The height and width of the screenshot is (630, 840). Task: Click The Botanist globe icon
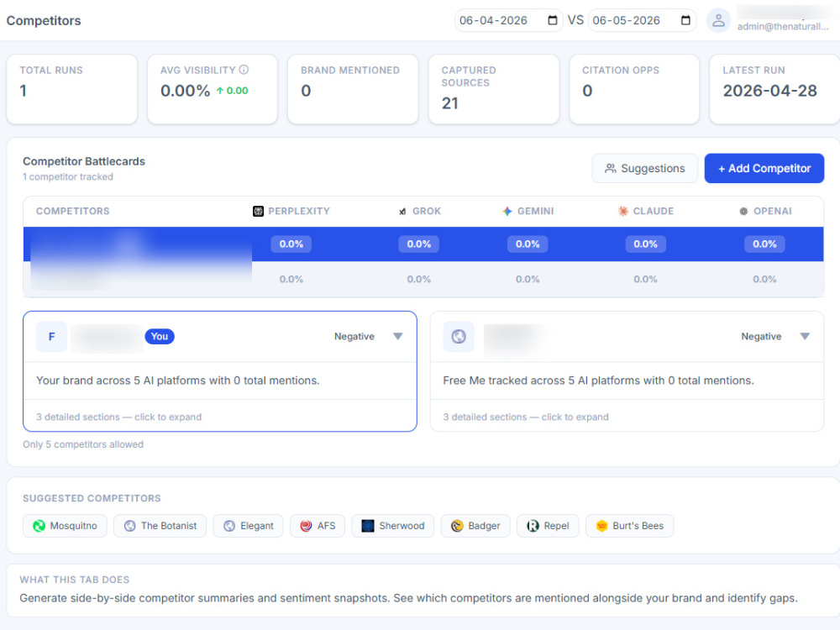coord(129,526)
